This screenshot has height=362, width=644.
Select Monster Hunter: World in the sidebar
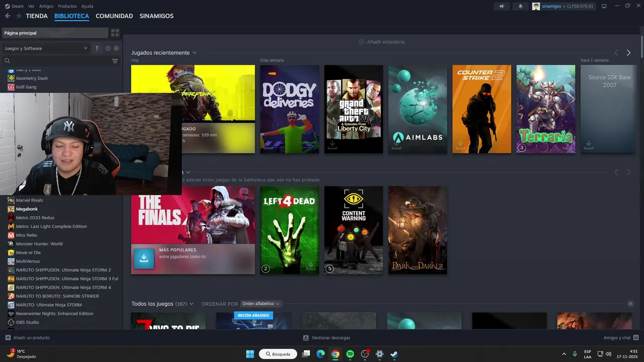point(39,244)
